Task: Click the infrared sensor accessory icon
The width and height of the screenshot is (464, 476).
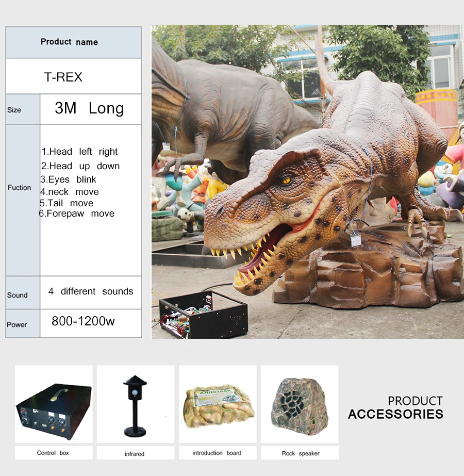Action: [135, 405]
